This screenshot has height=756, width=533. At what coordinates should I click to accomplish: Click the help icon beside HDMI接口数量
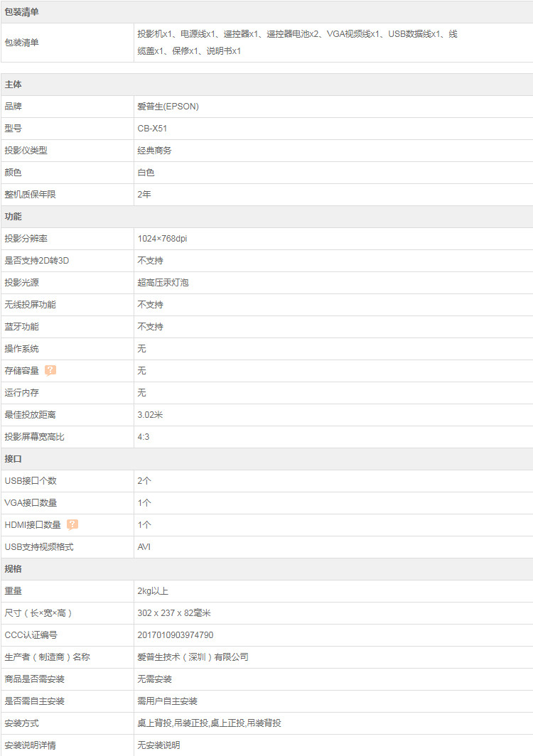pyautogui.click(x=72, y=524)
